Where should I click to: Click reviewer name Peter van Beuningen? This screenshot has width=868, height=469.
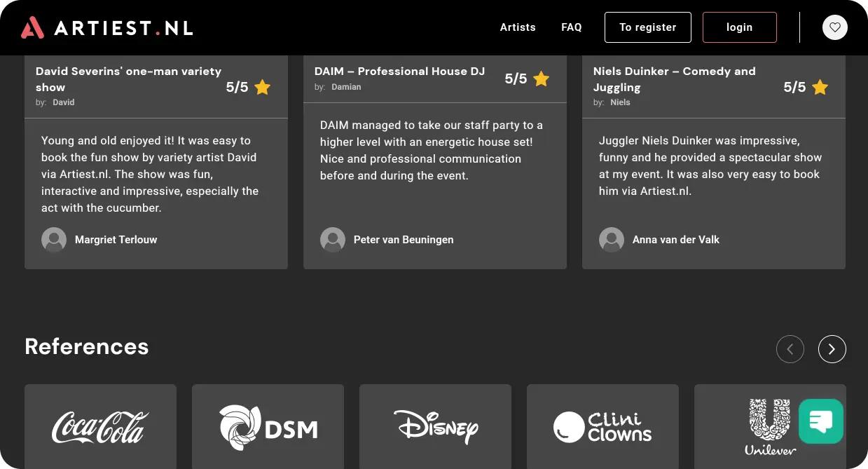[404, 240]
